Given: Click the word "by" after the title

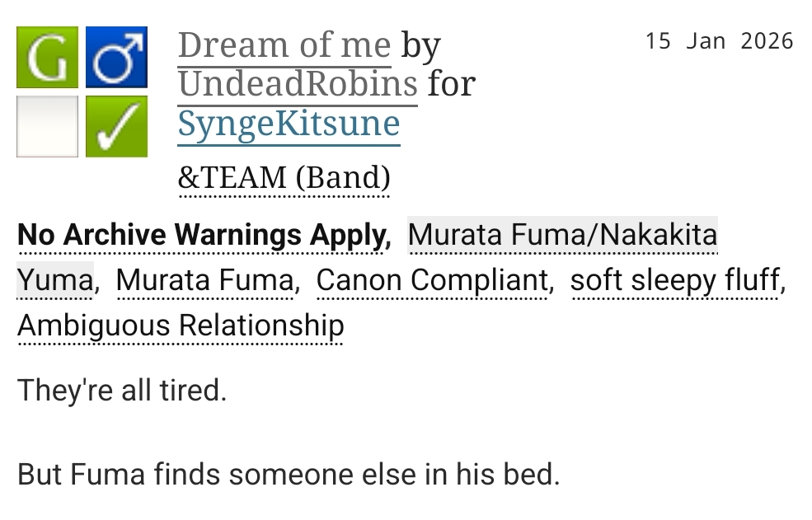Looking at the screenshot, I should coord(420,45).
